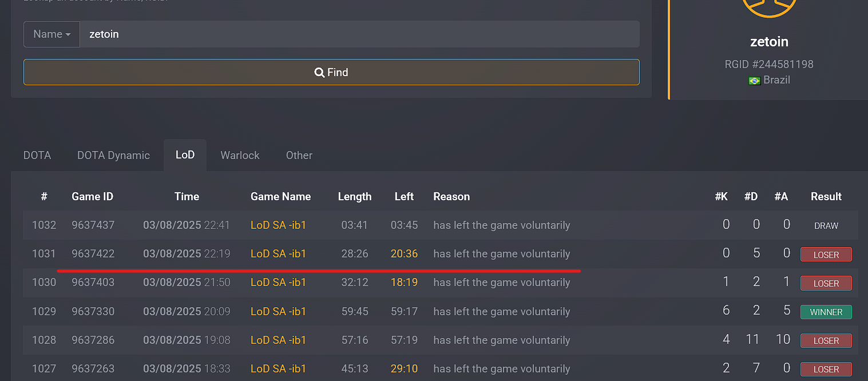Click the DRAW result in row 1032
Viewport: 868px width, 381px height.
click(826, 226)
